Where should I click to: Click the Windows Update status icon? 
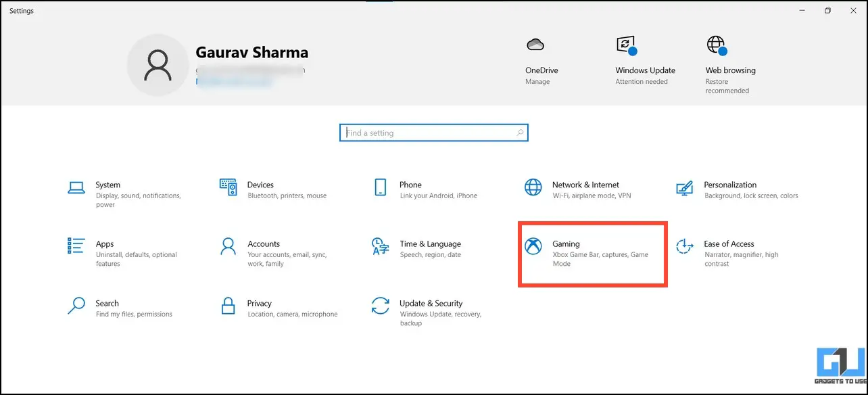click(626, 45)
